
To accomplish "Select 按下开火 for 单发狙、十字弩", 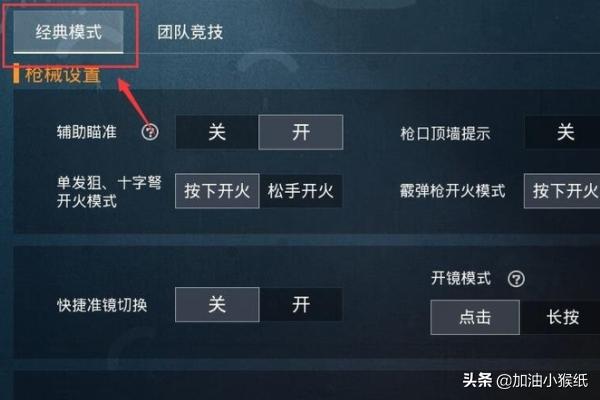I will pos(217,191).
